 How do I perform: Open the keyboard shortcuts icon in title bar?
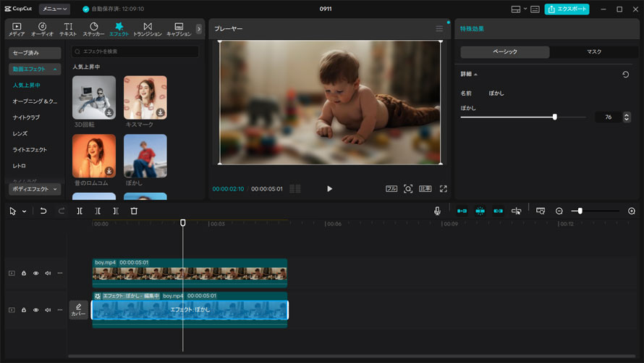coord(535,9)
